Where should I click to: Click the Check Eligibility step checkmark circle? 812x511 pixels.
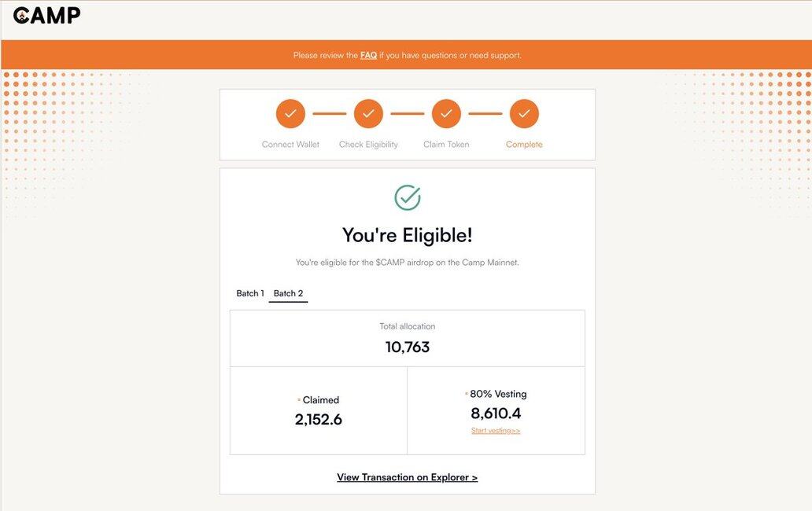pyautogui.click(x=368, y=114)
